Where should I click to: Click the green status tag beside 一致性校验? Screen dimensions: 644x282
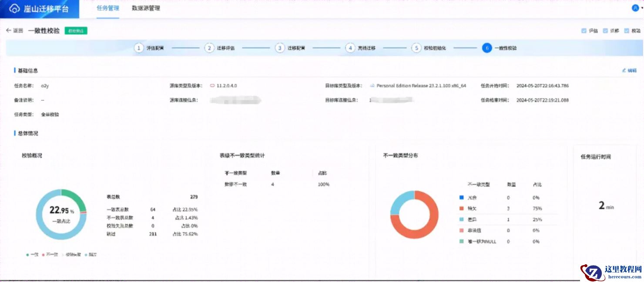pos(76,31)
